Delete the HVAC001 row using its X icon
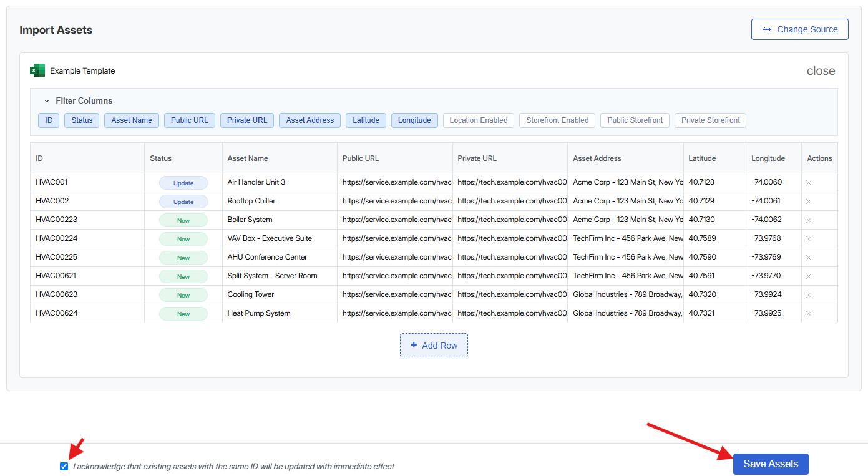The height and width of the screenshot is (476, 868). (x=808, y=183)
